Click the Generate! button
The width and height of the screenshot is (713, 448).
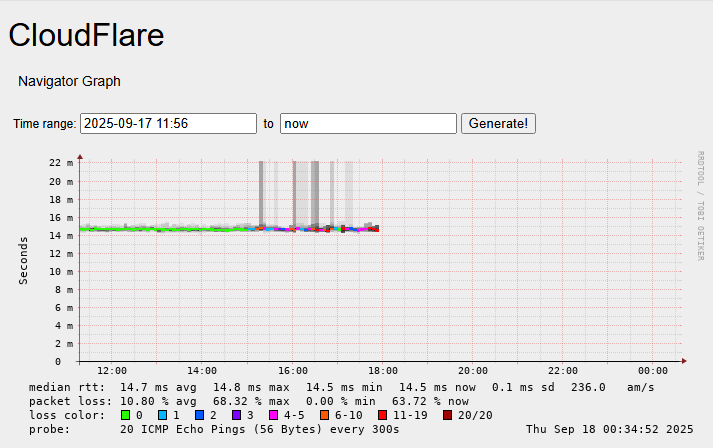[x=498, y=124]
